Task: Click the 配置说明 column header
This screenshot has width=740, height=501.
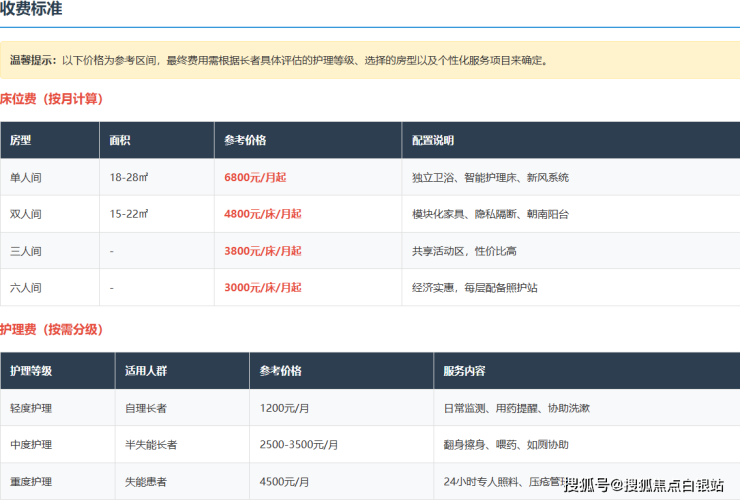Action: pyautogui.click(x=432, y=141)
